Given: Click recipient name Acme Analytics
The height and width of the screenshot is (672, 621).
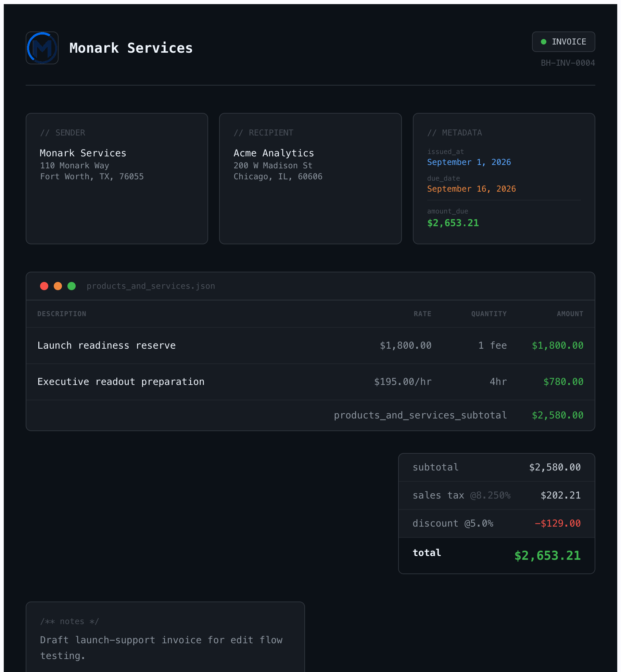Looking at the screenshot, I should coord(274,153).
